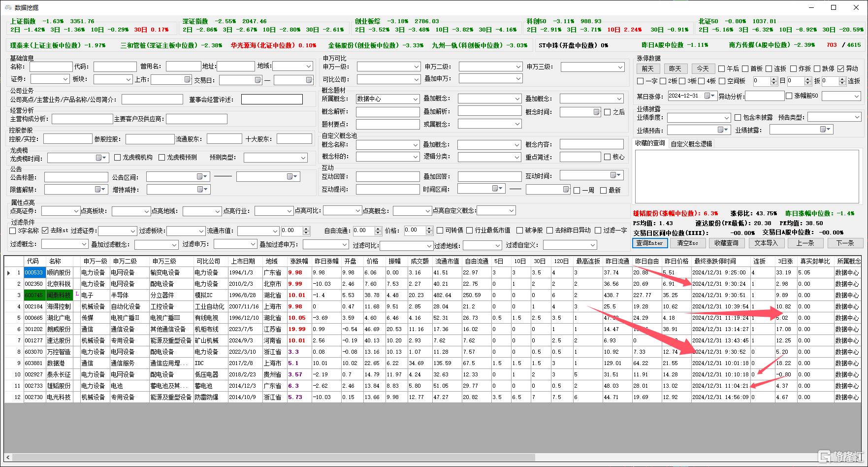Click the left arrow of horizontal scrollbar

point(8,457)
